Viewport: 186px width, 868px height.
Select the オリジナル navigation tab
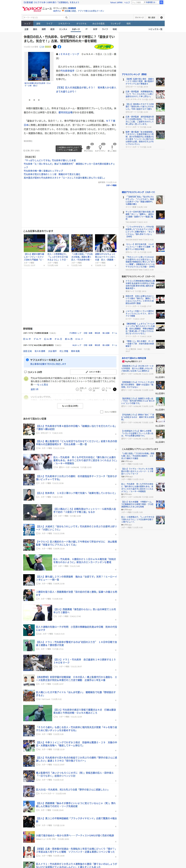tap(81, 24)
